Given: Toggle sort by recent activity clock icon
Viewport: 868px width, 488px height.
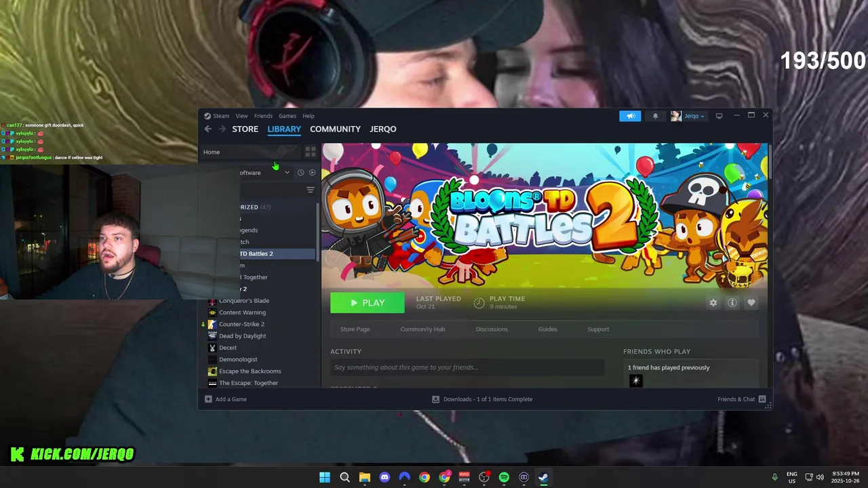Looking at the screenshot, I should [x=300, y=172].
